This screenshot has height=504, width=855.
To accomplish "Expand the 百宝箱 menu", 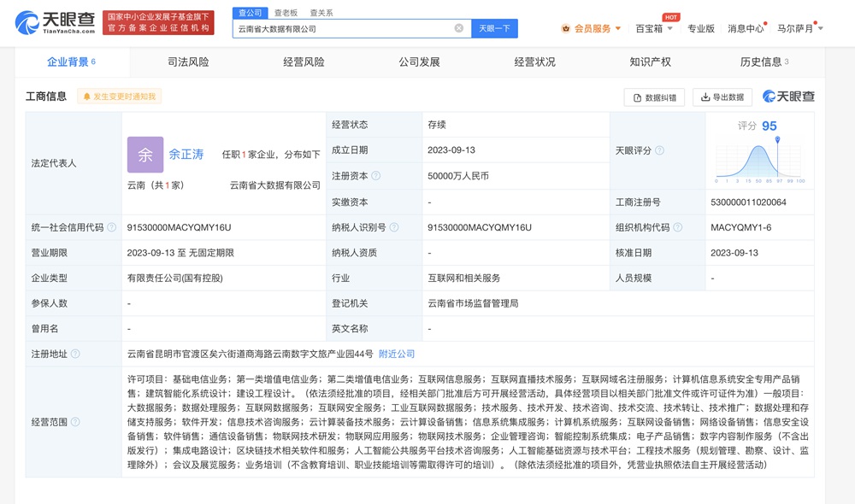I will tap(654, 28).
